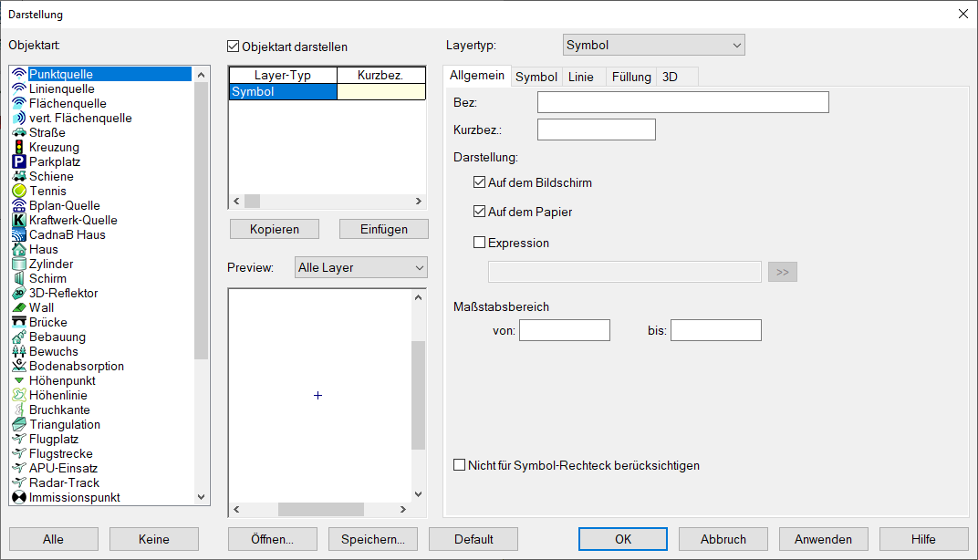Select the CadnaB Haus icon

pos(19,234)
